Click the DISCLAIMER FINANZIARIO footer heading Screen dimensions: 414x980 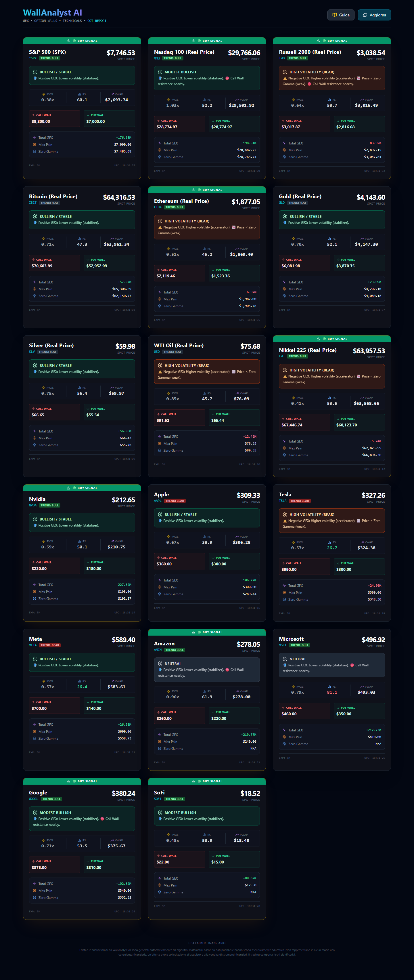(x=207, y=943)
